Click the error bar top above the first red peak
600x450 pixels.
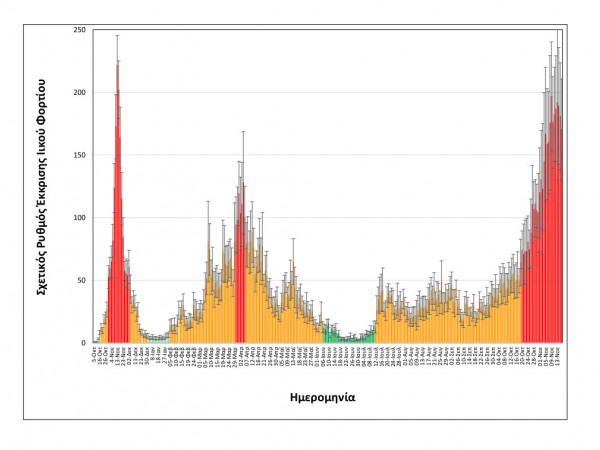[117, 35]
